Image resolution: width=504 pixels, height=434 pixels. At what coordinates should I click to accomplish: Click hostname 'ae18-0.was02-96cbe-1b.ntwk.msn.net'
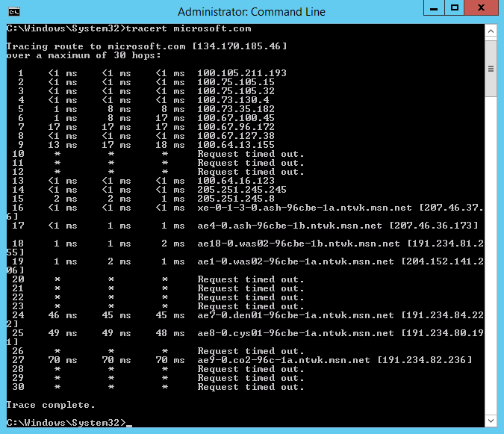[299, 244]
